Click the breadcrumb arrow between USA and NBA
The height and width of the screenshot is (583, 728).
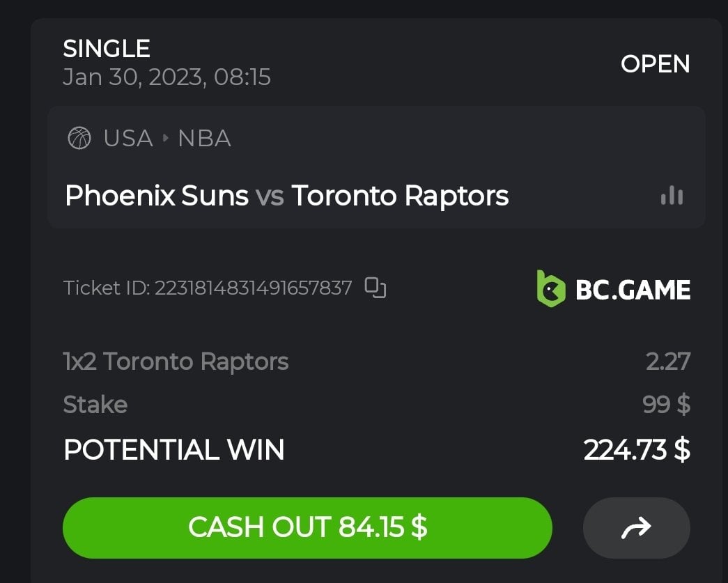pos(166,138)
